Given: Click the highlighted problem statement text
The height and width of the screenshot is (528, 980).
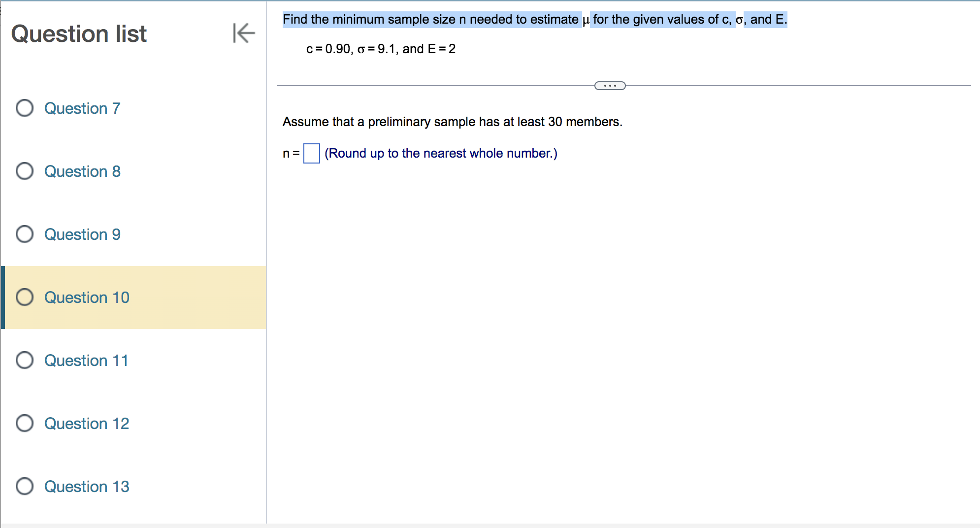Looking at the screenshot, I should [x=534, y=20].
